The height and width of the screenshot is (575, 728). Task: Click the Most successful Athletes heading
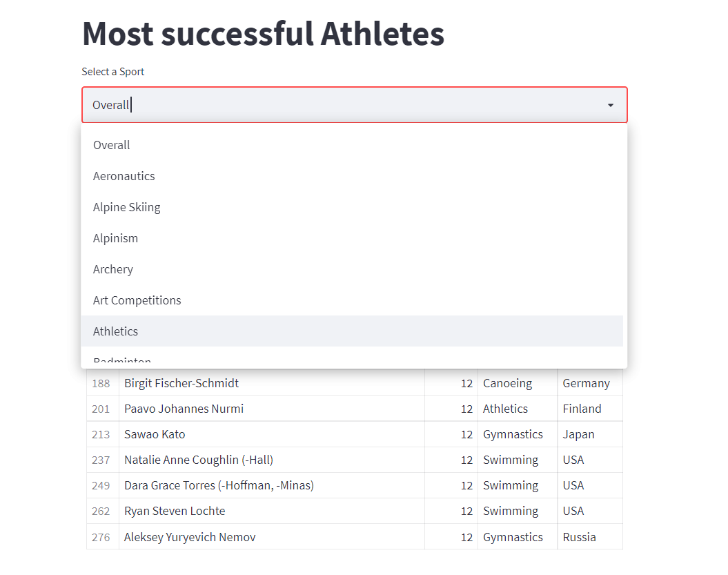pyautogui.click(x=263, y=33)
